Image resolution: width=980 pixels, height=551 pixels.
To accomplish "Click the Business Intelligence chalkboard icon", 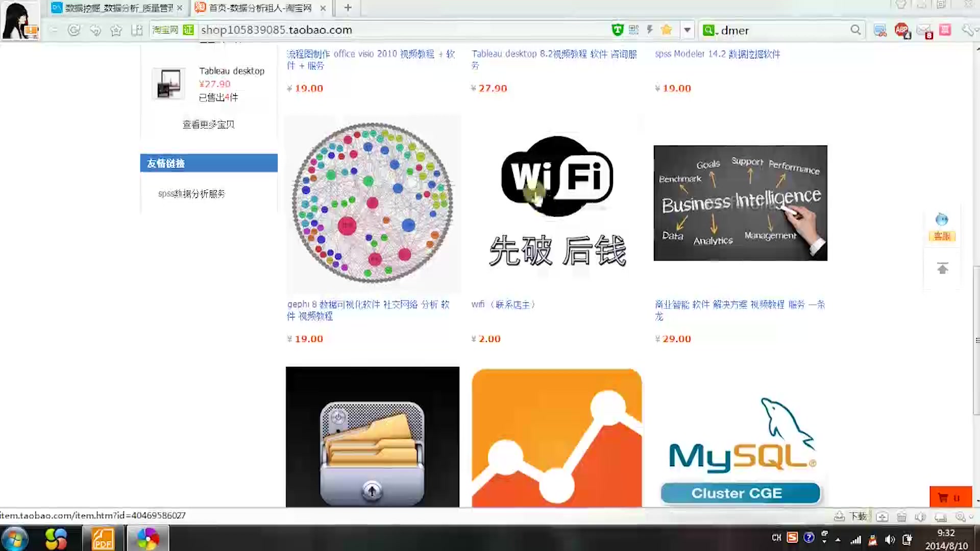I will pos(741,203).
